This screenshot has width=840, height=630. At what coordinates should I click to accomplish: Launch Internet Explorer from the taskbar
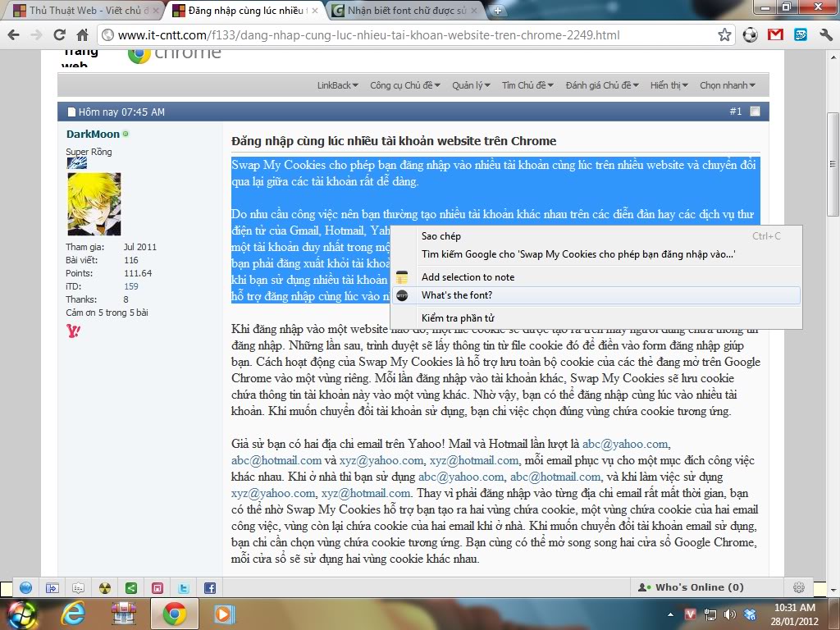pos(72,614)
